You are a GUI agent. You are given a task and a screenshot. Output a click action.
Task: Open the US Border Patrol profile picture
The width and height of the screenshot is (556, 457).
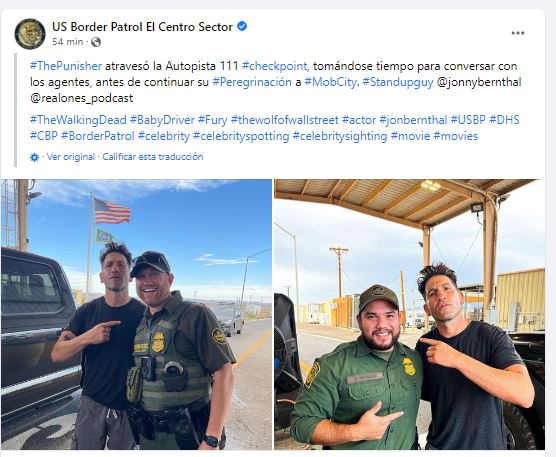pyautogui.click(x=30, y=34)
